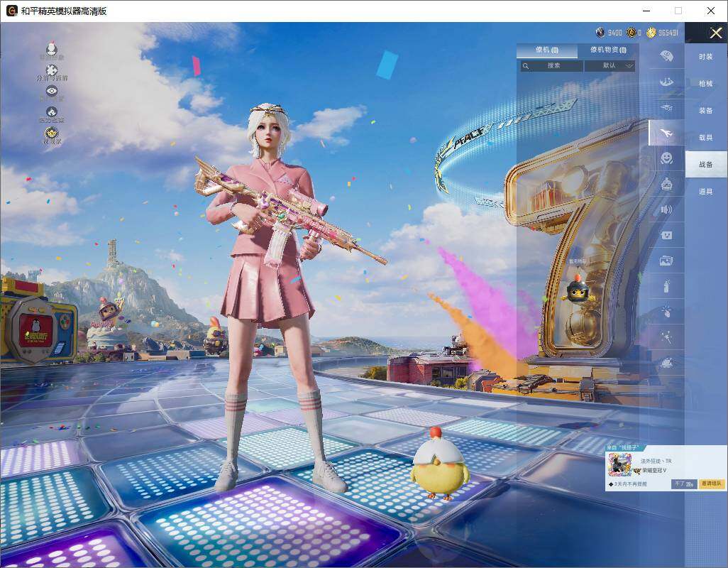The height and width of the screenshot is (568, 728).
Task: Click the silver badge currency icon
Action: pyautogui.click(x=600, y=33)
